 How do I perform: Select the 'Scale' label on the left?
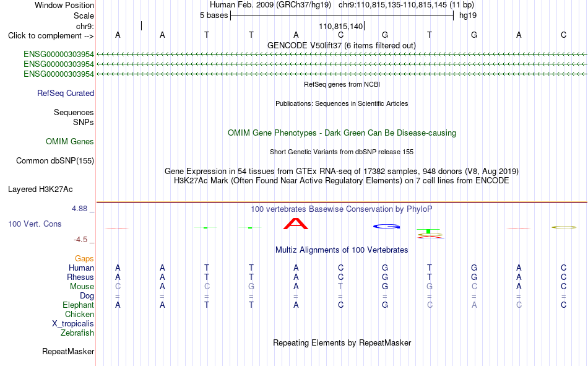point(84,15)
